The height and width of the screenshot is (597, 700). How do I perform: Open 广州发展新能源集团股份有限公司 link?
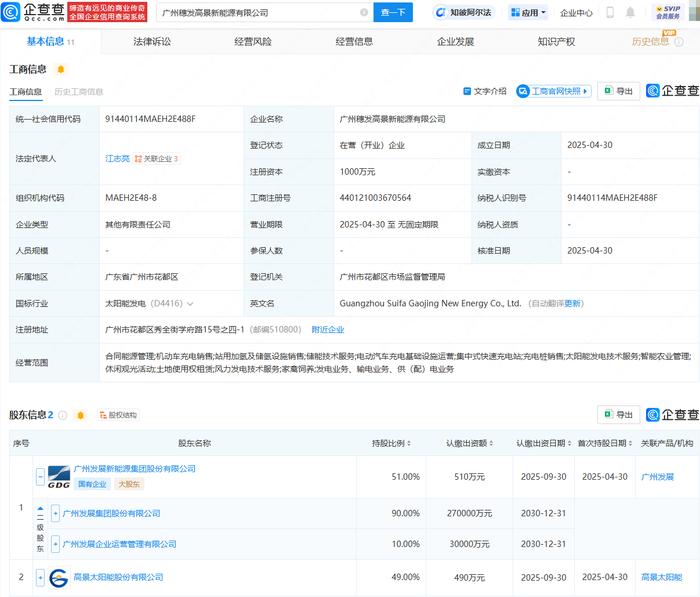point(134,468)
